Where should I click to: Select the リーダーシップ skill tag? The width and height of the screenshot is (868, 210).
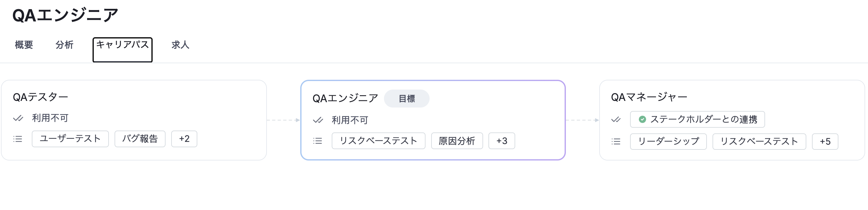pyautogui.click(x=668, y=142)
